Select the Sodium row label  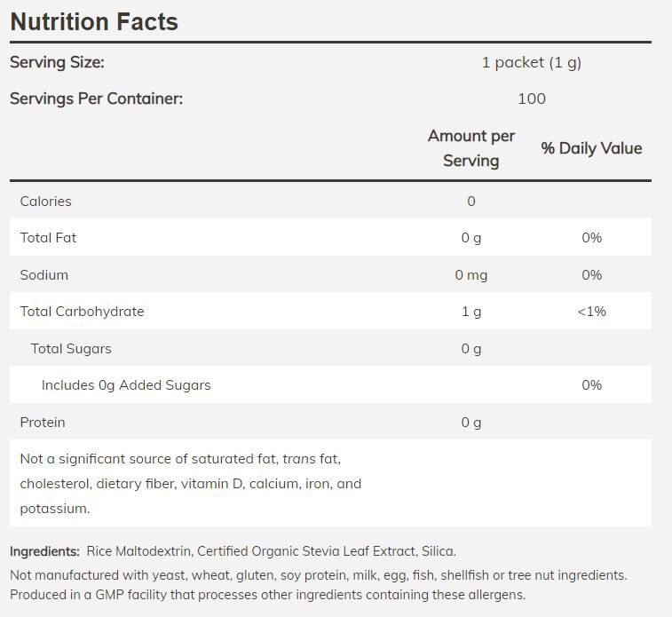click(44, 275)
